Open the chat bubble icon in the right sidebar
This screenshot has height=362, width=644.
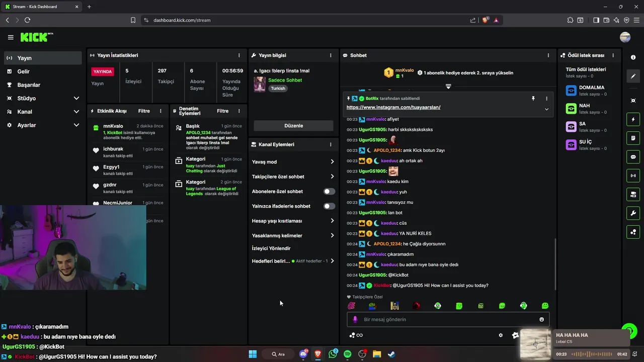(x=633, y=157)
